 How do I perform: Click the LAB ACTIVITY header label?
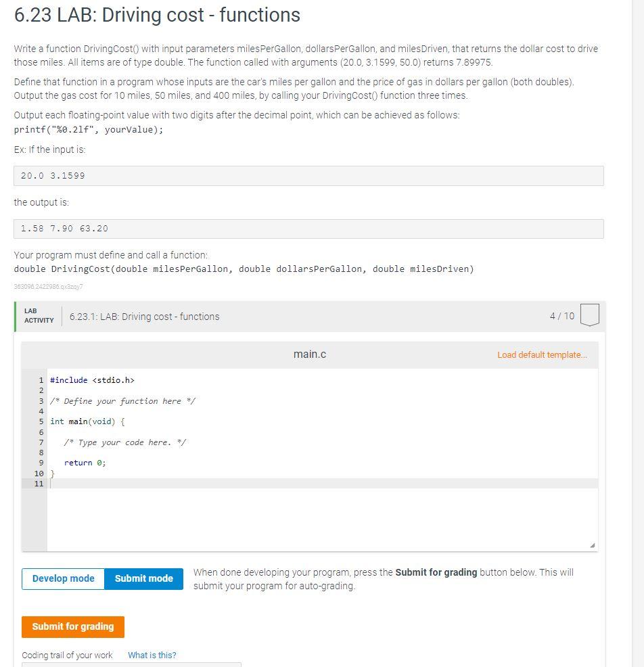pyautogui.click(x=39, y=315)
